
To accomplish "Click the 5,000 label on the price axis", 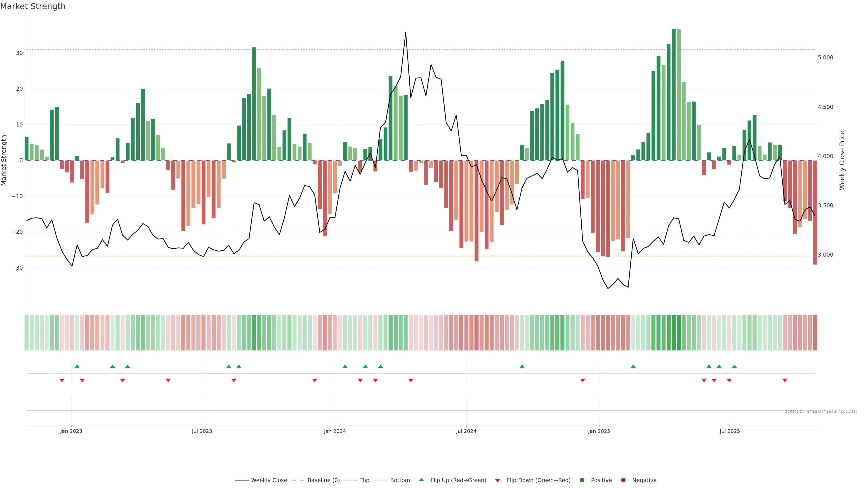I will [x=825, y=58].
